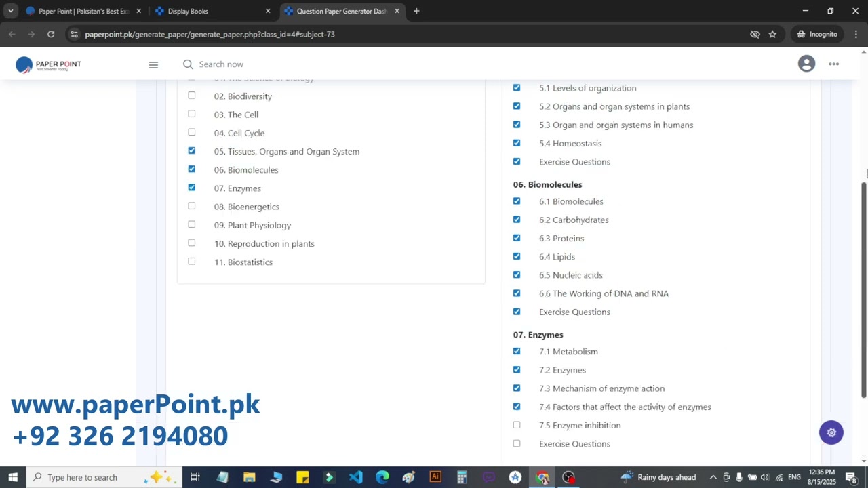This screenshot has height=488, width=868.
Task: Check 04. Cell Cycle chapter
Action: pyautogui.click(x=192, y=132)
